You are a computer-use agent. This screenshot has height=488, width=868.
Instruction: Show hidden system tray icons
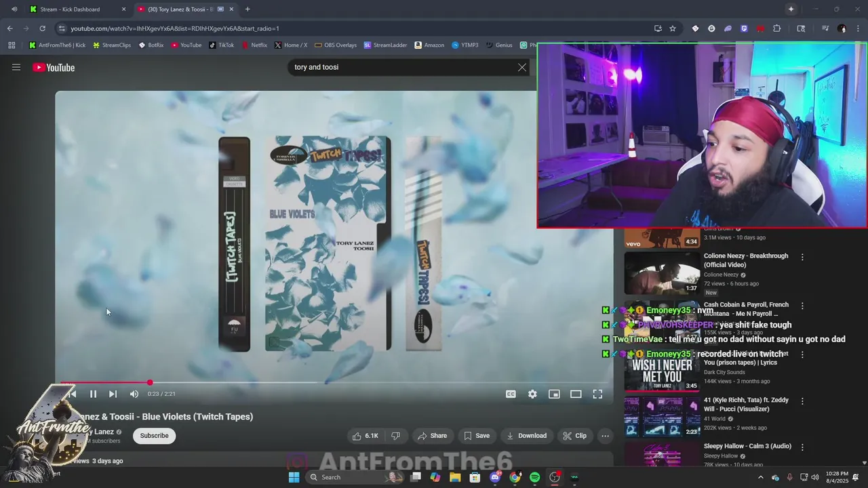(x=760, y=477)
